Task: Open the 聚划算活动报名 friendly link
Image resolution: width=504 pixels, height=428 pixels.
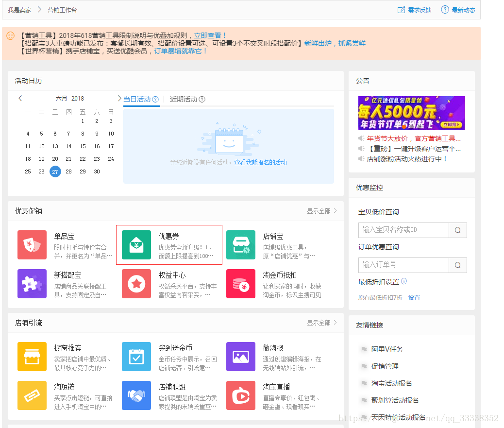Action: click(395, 400)
